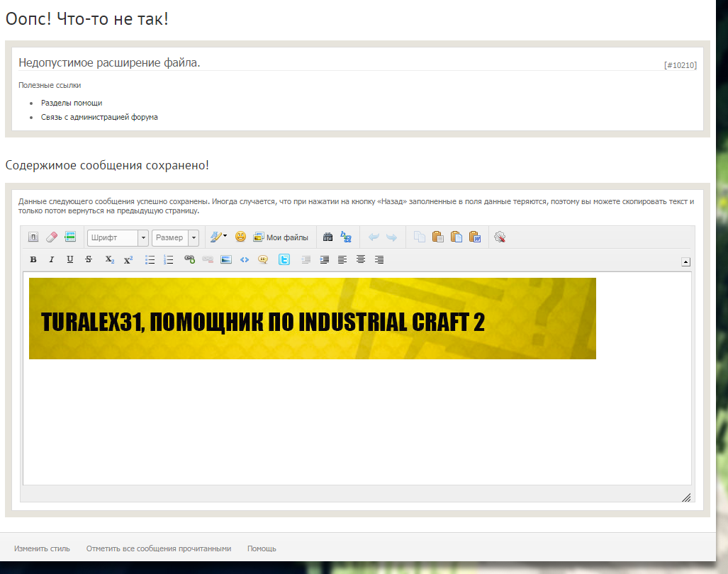This screenshot has width=728, height=574.
Task: Click the code block icon
Action: [245, 259]
